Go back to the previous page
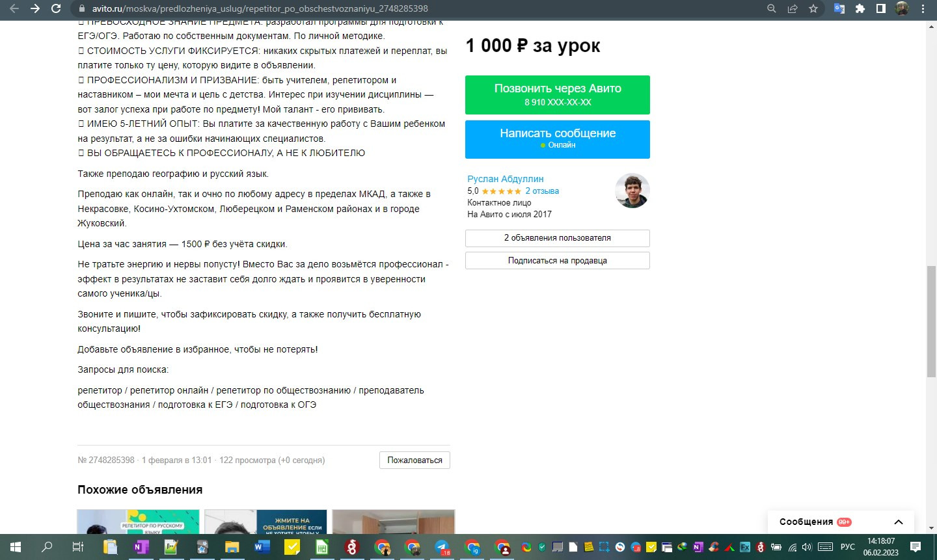 (14, 8)
